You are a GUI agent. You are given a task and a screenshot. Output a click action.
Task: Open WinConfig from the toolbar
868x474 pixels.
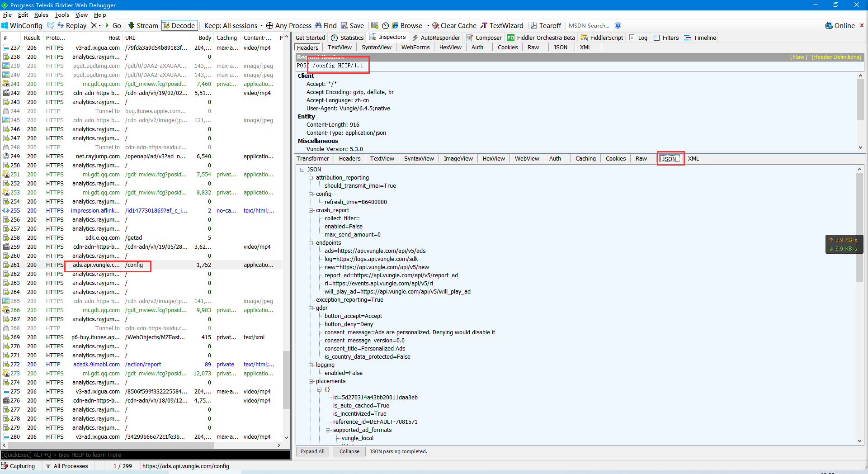(x=22, y=26)
